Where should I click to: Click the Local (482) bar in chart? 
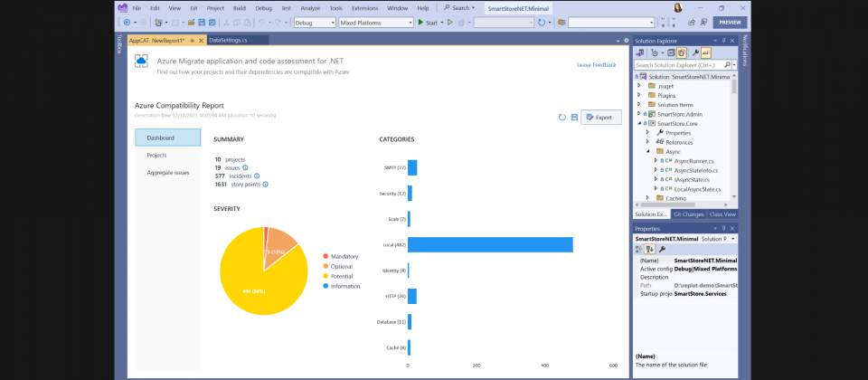click(490, 244)
